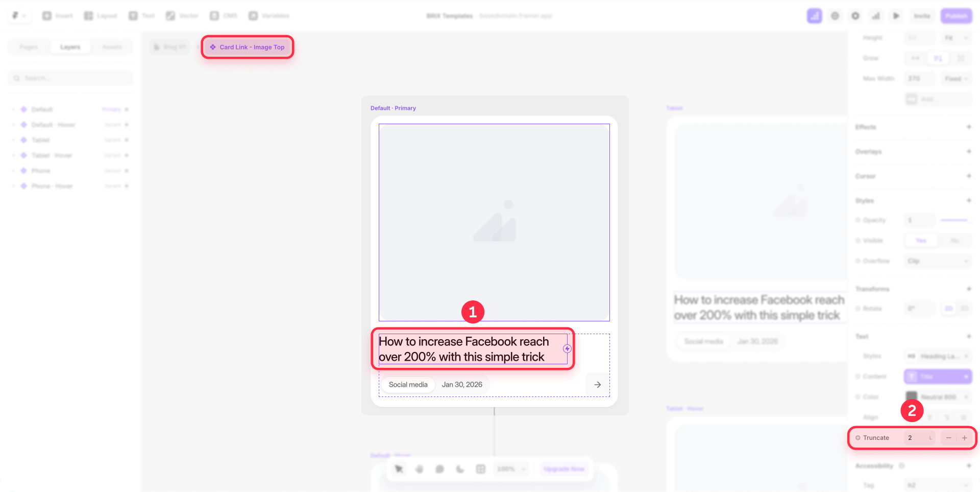Viewport: 980px width, 492px height.
Task: Click the grid icon in bottom toolbar
Action: [481, 469]
